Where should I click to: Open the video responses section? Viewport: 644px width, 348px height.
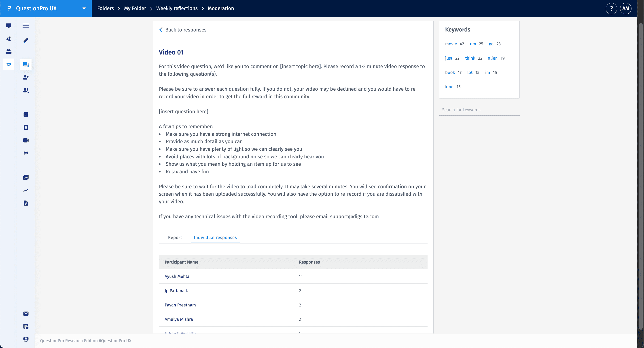point(25,140)
